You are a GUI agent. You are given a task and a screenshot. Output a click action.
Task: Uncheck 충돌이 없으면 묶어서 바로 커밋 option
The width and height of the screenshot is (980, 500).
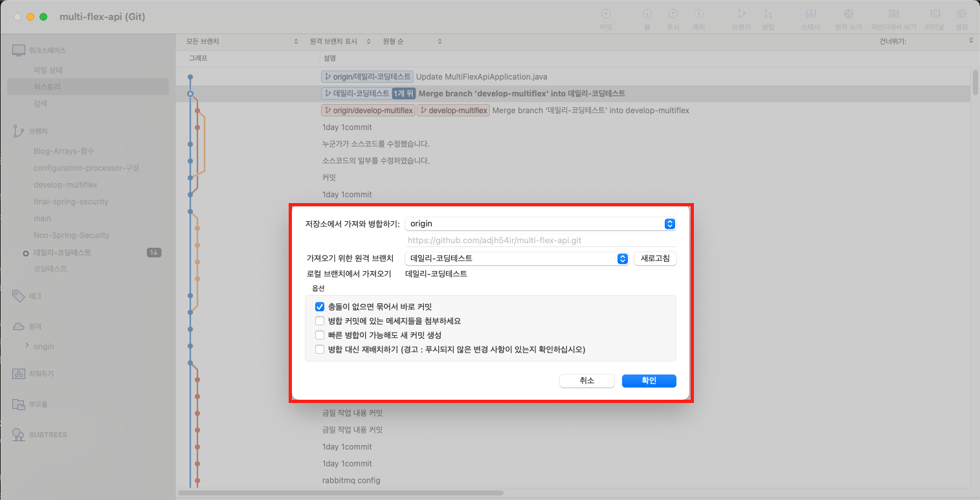point(319,307)
